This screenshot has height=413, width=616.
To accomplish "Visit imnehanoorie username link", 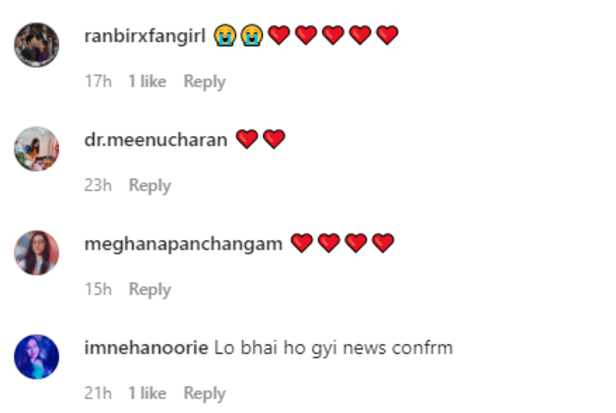I will (x=146, y=348).
